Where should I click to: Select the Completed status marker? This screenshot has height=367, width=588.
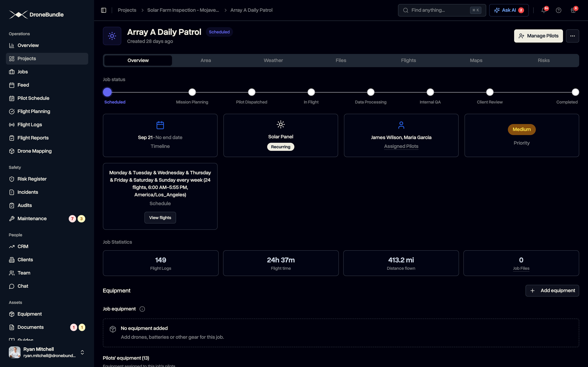tap(575, 92)
